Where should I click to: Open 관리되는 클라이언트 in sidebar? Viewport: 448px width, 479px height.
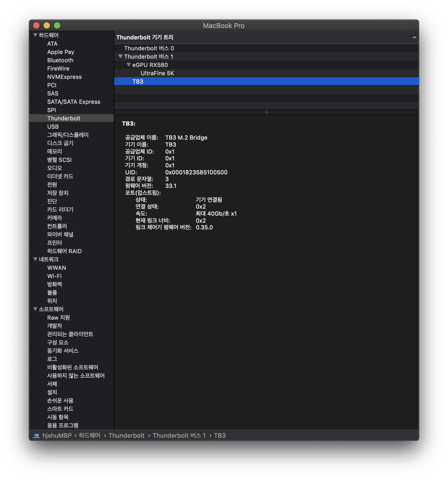pyautogui.click(x=70, y=334)
